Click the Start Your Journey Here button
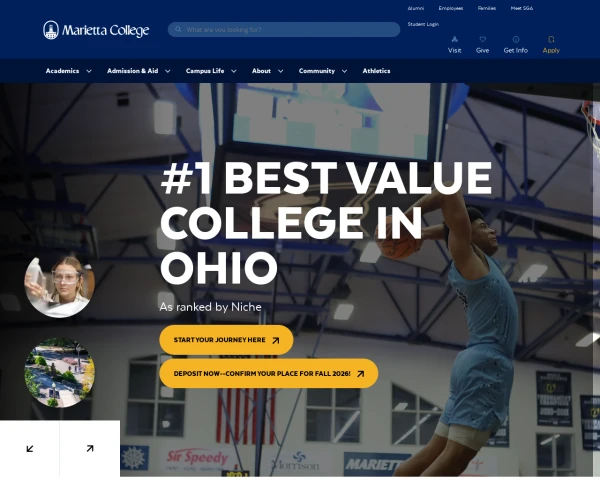The width and height of the screenshot is (600, 480). point(226,340)
